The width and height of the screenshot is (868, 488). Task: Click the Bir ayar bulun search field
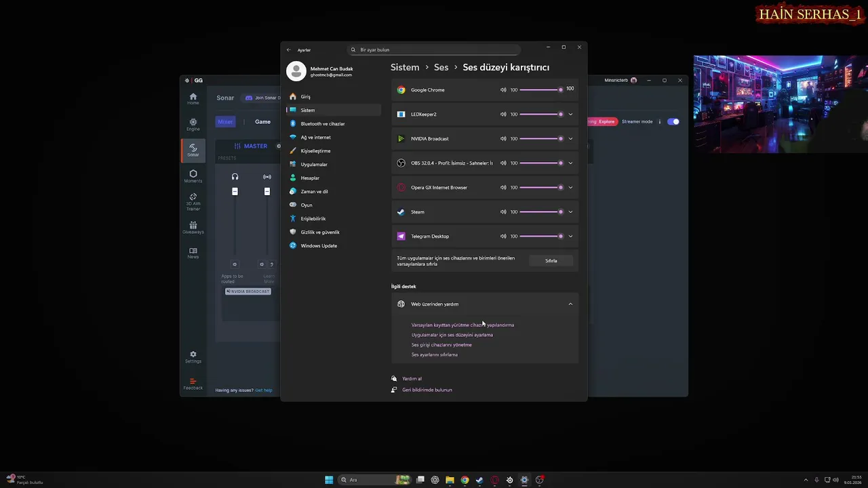point(434,49)
